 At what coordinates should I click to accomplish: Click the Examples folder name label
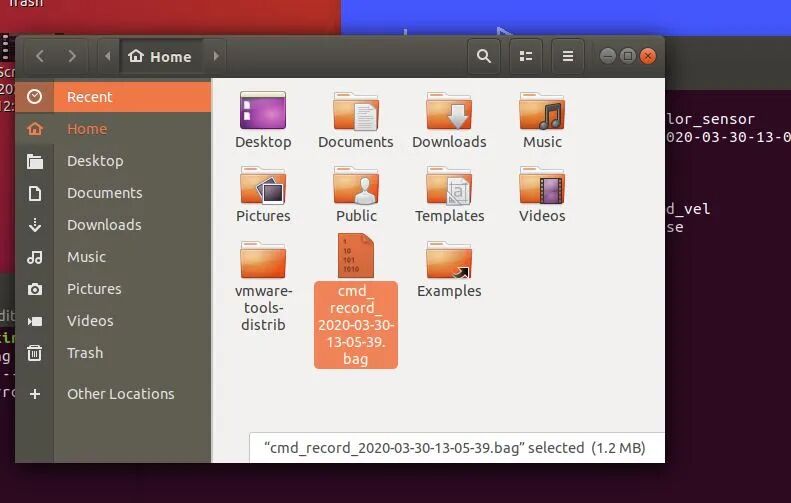[449, 291]
